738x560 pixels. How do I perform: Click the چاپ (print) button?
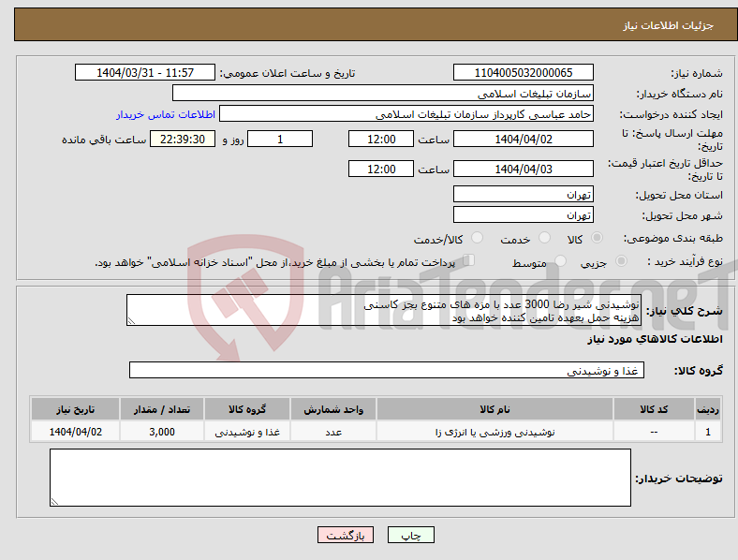coord(410,535)
